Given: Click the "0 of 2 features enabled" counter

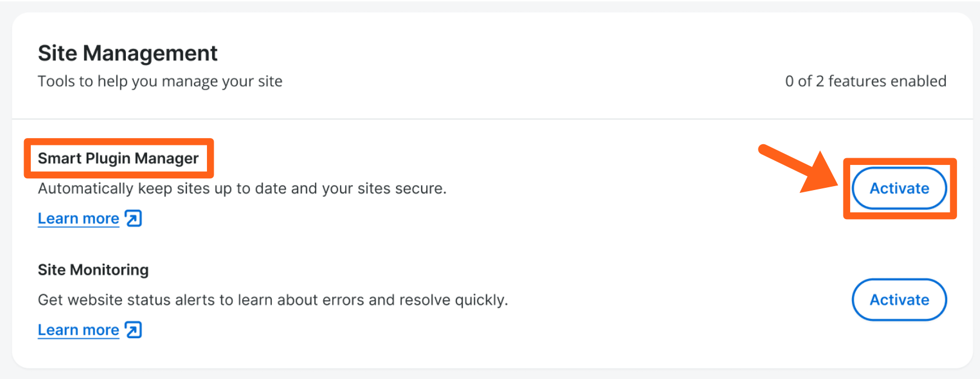Looking at the screenshot, I should point(865,82).
